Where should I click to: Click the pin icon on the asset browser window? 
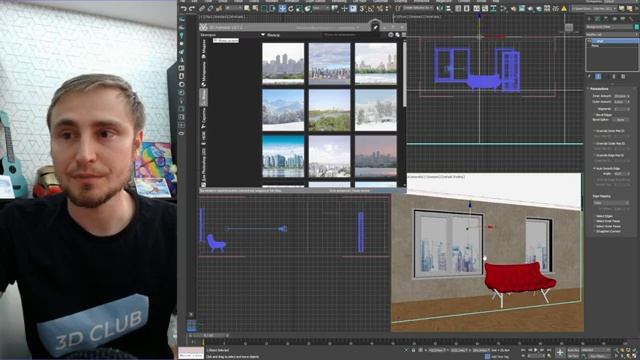(x=375, y=27)
